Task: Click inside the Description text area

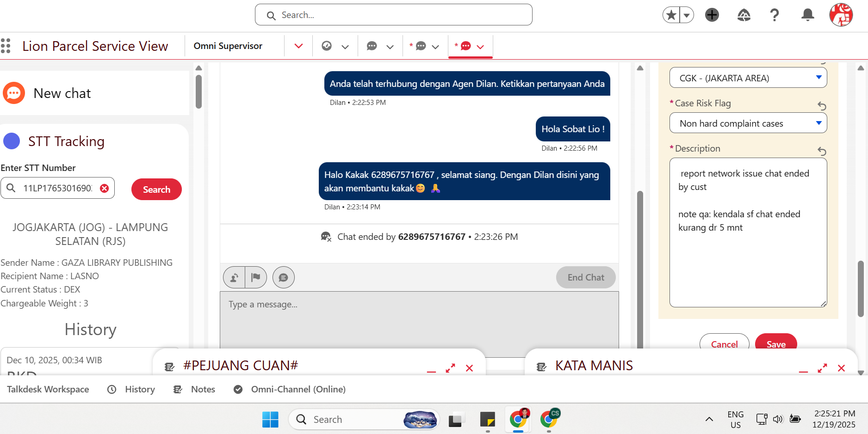Action: click(x=748, y=232)
